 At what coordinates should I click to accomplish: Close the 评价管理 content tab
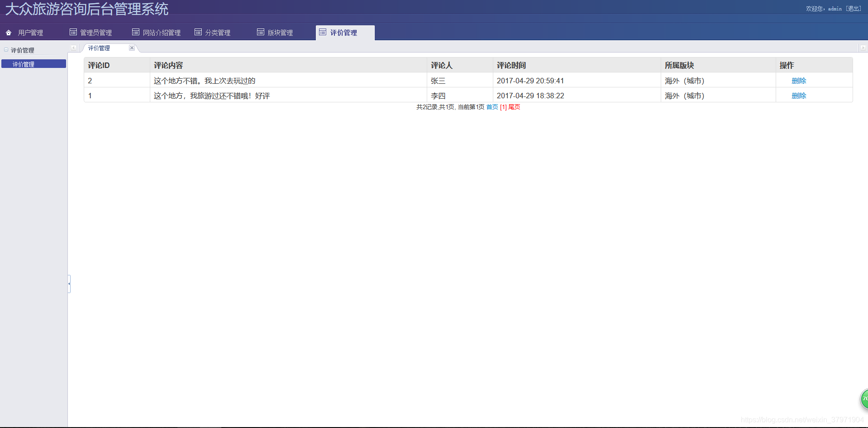point(132,48)
